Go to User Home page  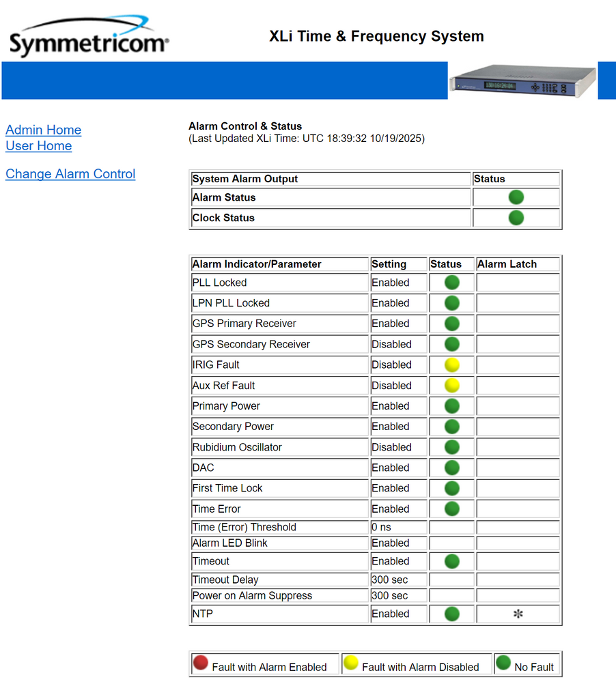[x=38, y=145]
